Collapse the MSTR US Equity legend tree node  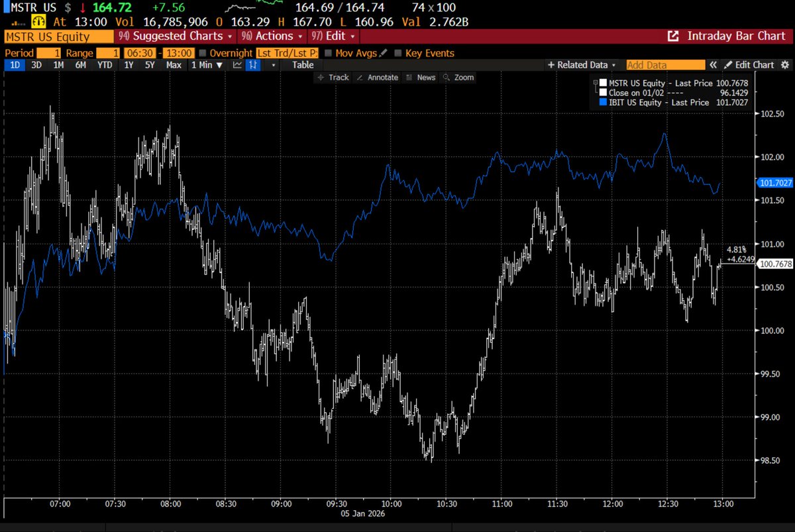coord(596,83)
